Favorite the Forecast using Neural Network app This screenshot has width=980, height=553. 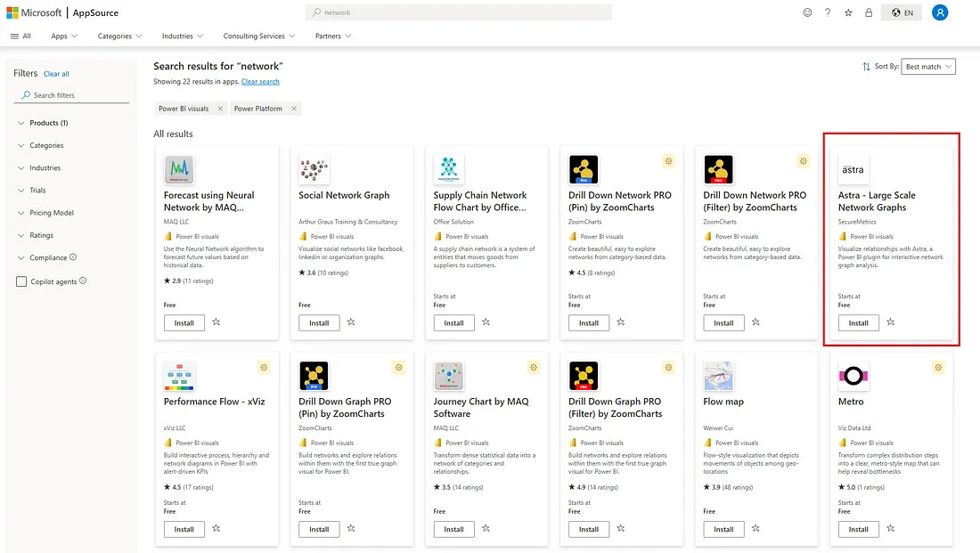[x=216, y=322]
